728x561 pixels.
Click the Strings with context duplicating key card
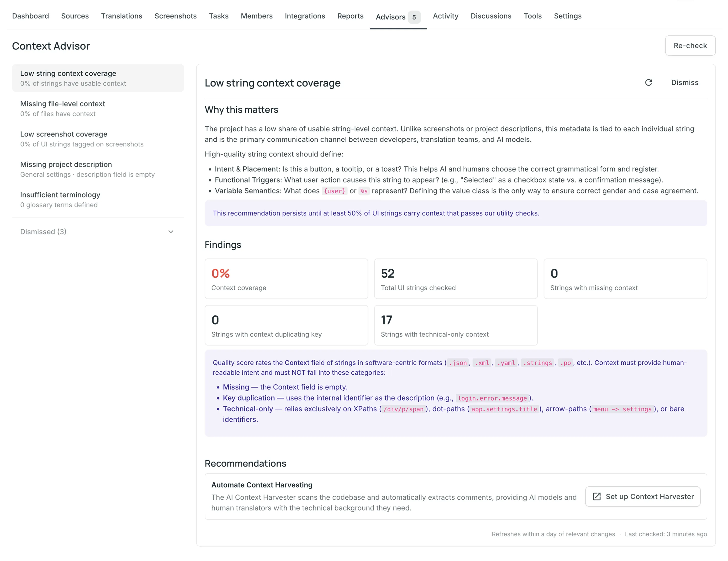(x=286, y=325)
